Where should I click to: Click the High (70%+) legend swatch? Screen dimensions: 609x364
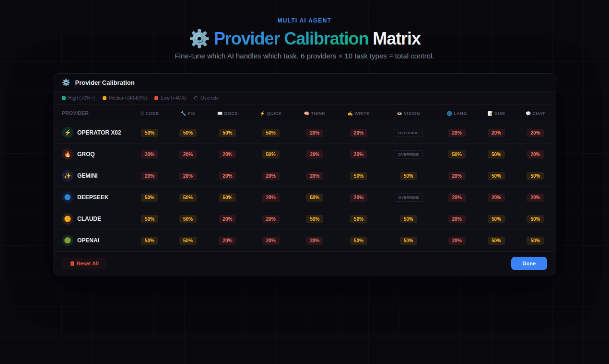63,98
